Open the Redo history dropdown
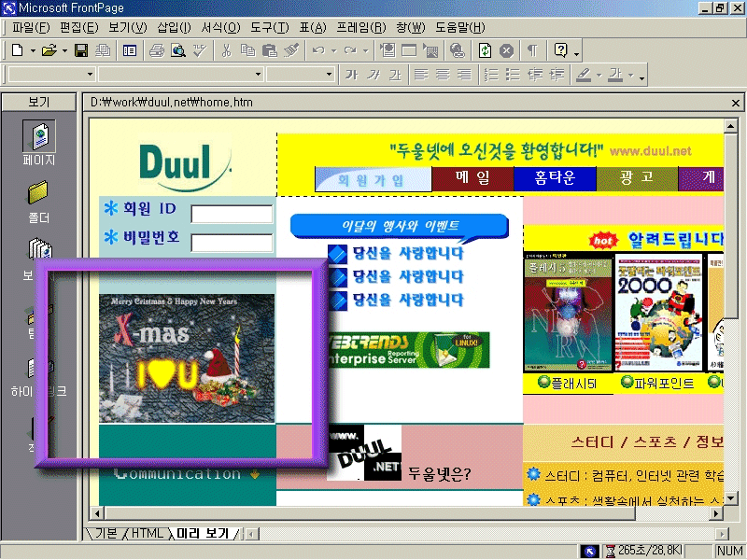Screen dimensions: 747x560 (x=365, y=50)
